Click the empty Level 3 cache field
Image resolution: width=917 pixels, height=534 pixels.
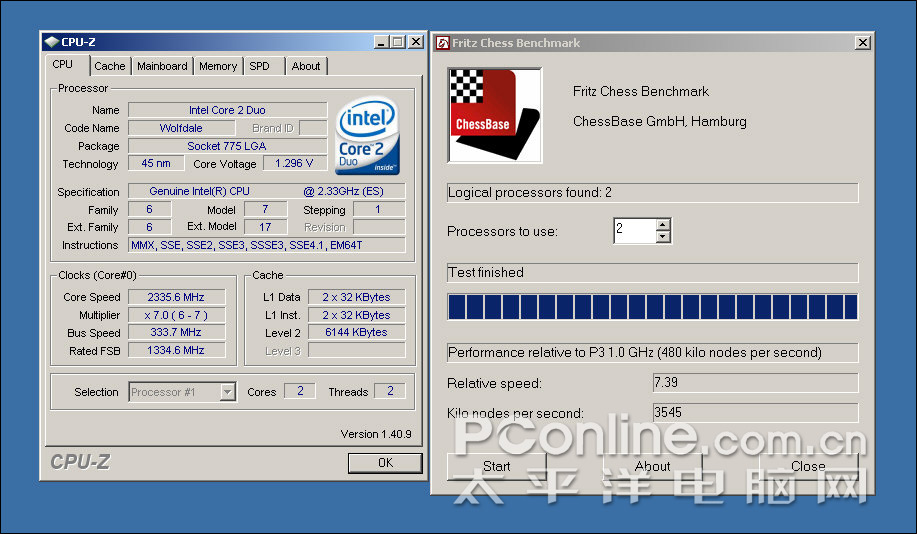[x=357, y=350]
